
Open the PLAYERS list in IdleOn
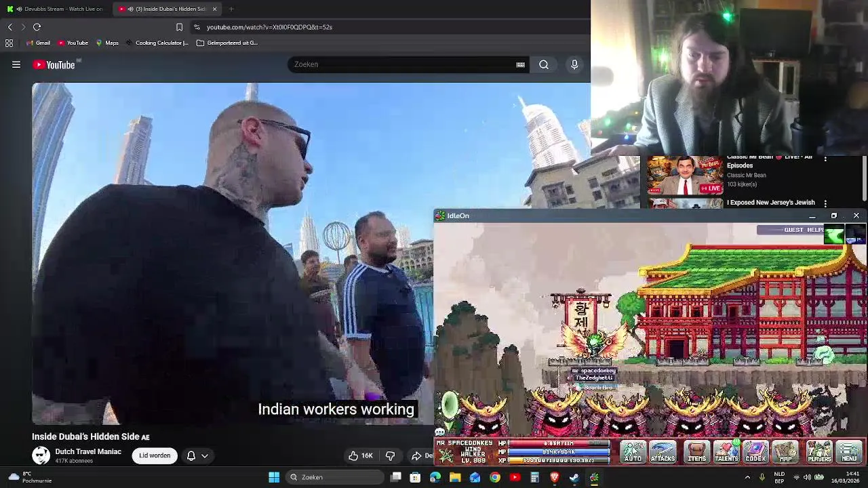(x=819, y=451)
